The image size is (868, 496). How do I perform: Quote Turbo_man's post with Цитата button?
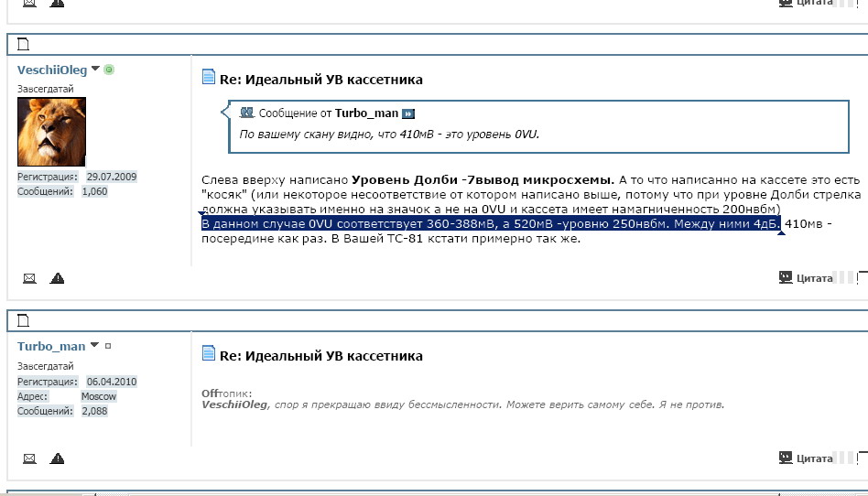(806, 458)
